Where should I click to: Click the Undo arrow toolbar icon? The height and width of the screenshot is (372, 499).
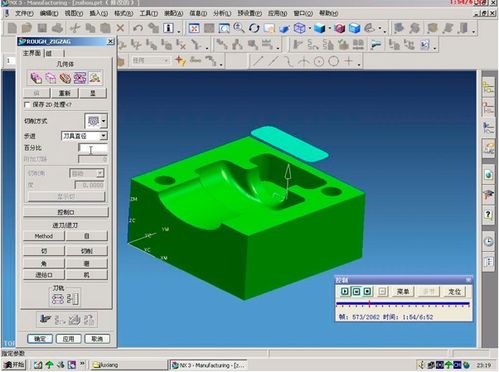click(138, 28)
